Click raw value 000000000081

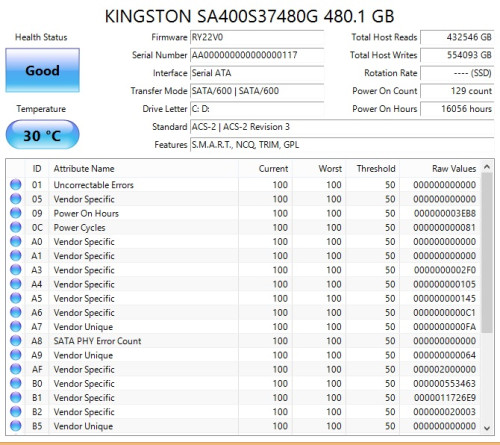[x=445, y=228]
